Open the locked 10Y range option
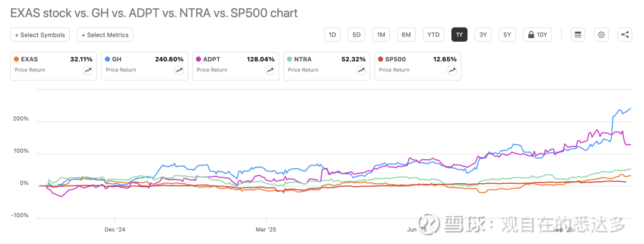This screenshot has height=244, width=644. tap(538, 35)
